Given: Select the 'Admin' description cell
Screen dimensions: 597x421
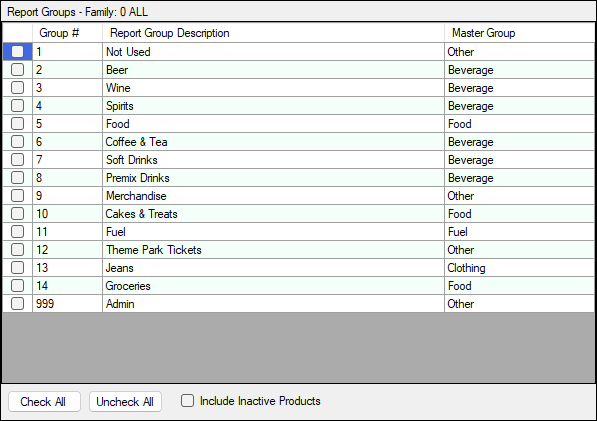Looking at the screenshot, I should (273, 303).
